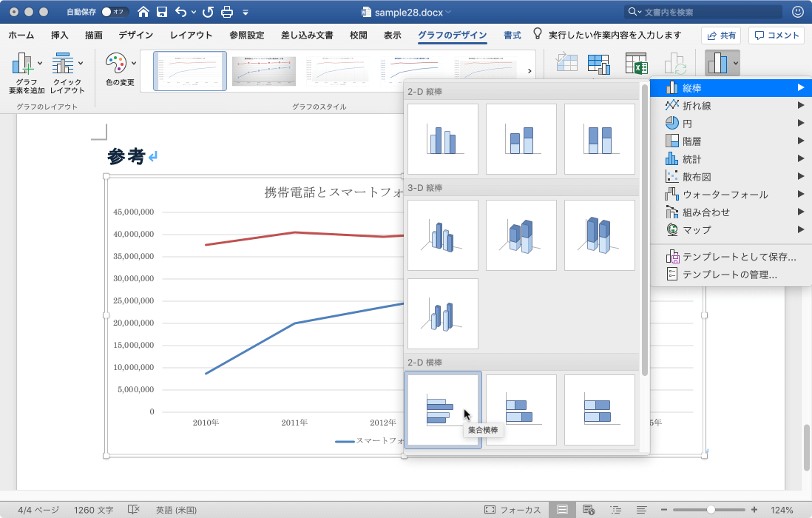Open the デザイン tab
The height and width of the screenshot is (518, 812).
135,36
